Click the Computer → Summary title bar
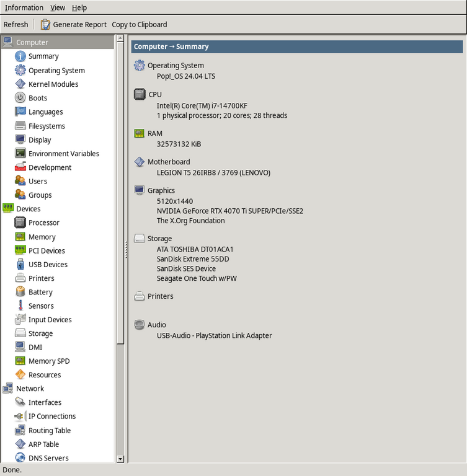467x476 pixels. [x=297, y=46]
